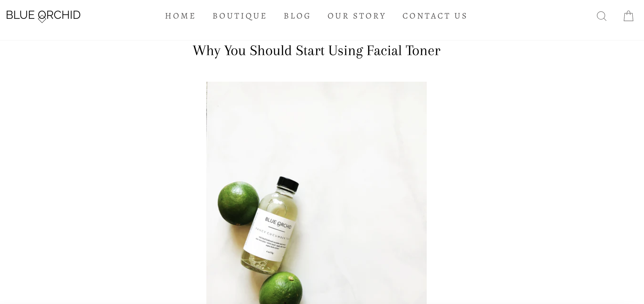
Task: Click the Facial Toner article heading
Action: pyautogui.click(x=317, y=50)
